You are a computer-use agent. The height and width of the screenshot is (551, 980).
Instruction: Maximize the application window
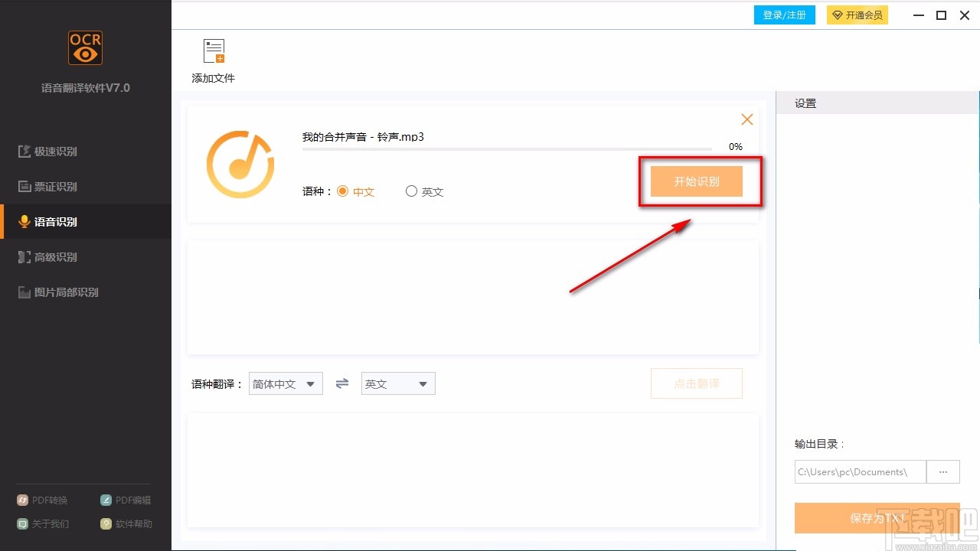coord(942,15)
